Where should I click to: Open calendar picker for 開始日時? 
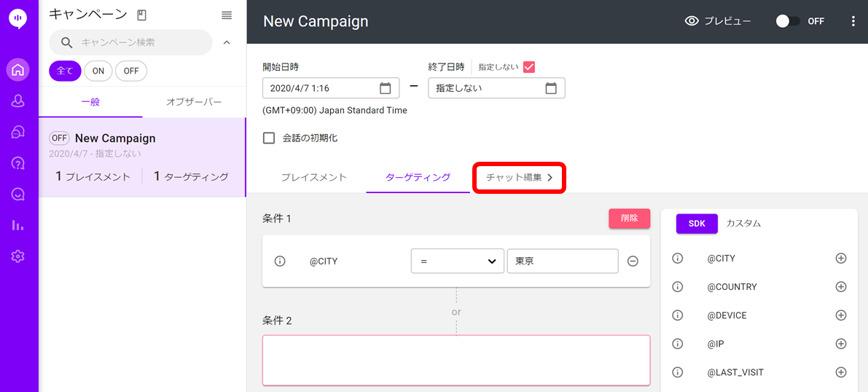point(386,88)
